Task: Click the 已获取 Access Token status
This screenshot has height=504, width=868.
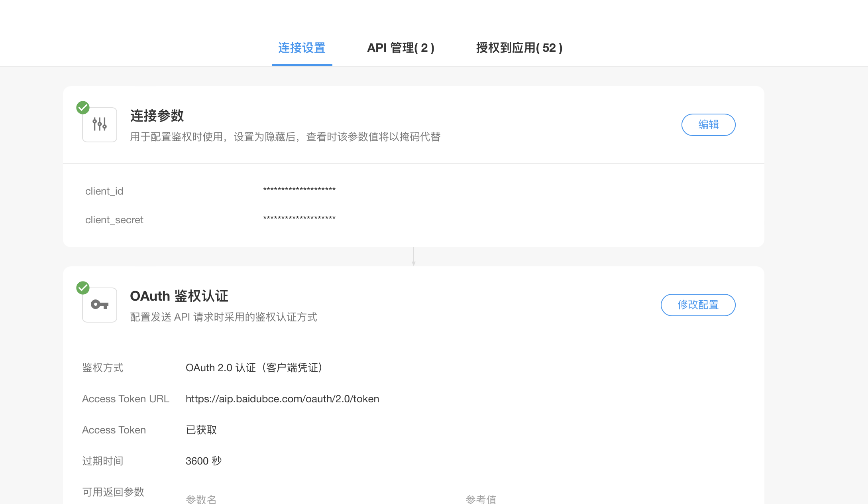Action: pyautogui.click(x=201, y=430)
